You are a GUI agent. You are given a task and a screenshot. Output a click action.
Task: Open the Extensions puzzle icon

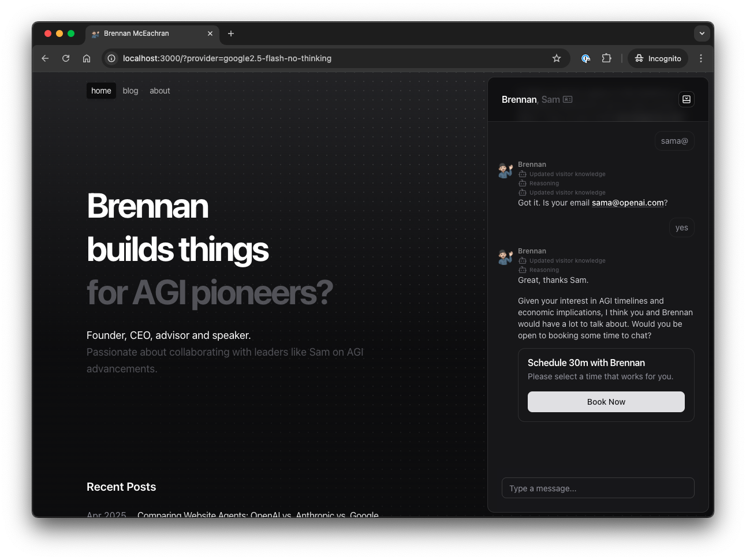606,58
